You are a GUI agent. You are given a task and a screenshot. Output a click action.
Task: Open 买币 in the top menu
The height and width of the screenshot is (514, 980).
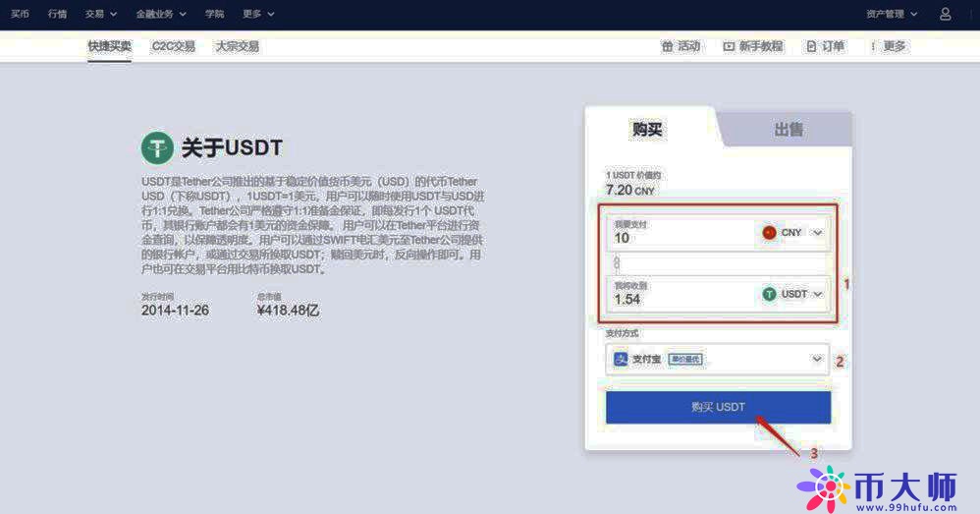(x=20, y=14)
